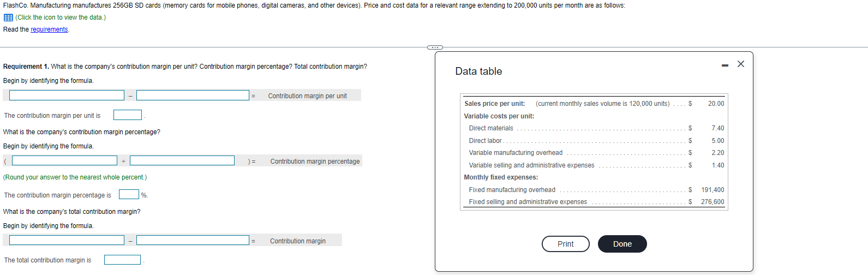The height and width of the screenshot is (275, 868).
Task: Close the Data table popup
Action: click(740, 64)
